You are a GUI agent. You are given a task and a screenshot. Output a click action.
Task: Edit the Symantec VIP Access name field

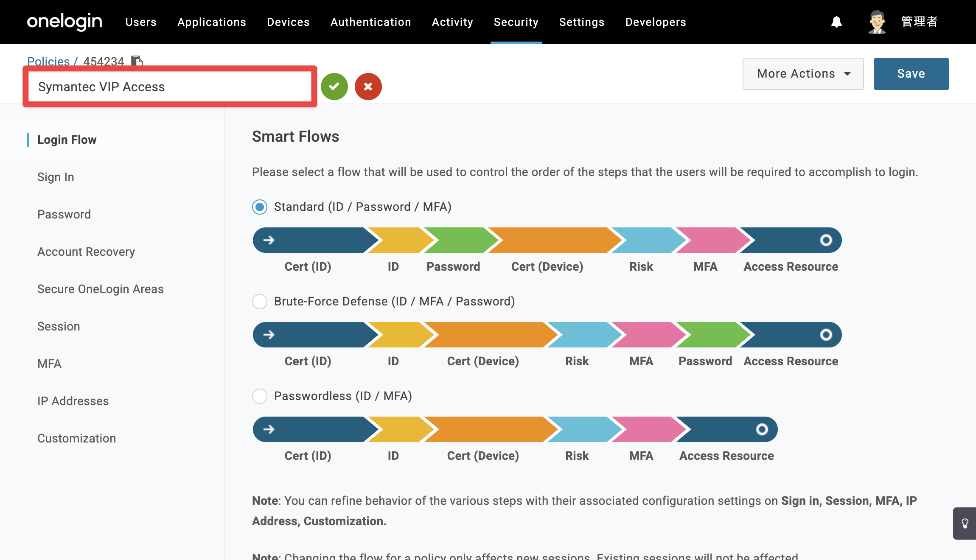tap(170, 87)
